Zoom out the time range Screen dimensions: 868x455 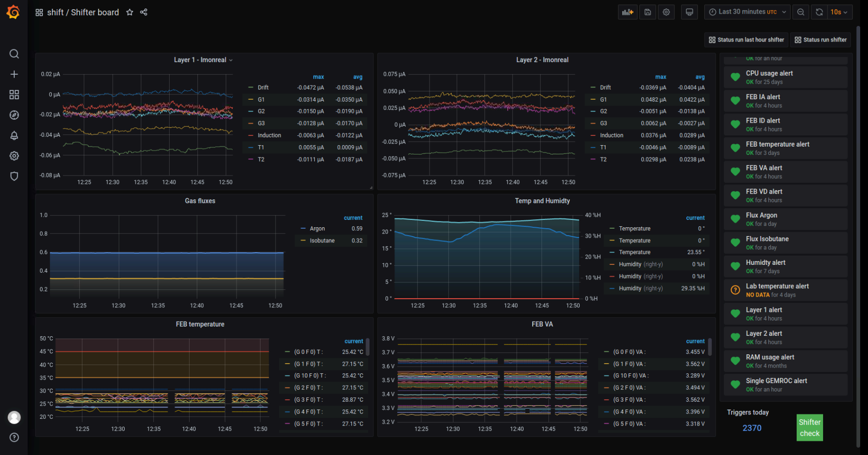coord(801,12)
